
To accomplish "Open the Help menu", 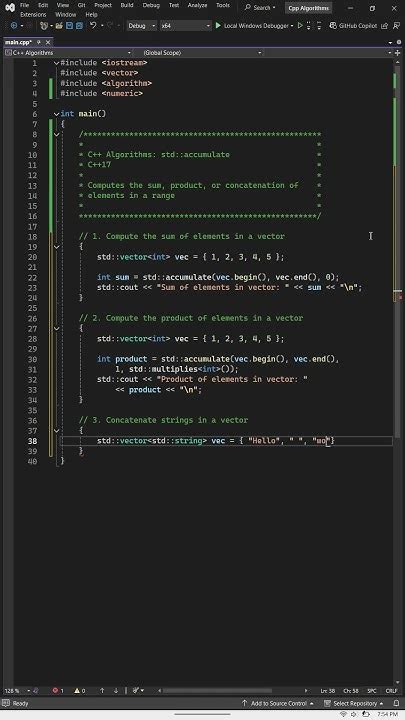I will pos(91,14).
